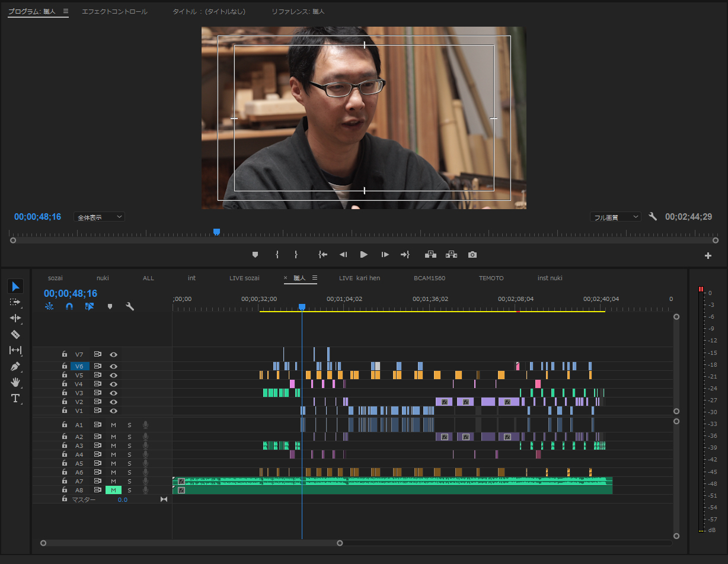The width and height of the screenshot is (728, 564).
Task: Switch to the エフェクトコントロール tab
Action: click(114, 11)
